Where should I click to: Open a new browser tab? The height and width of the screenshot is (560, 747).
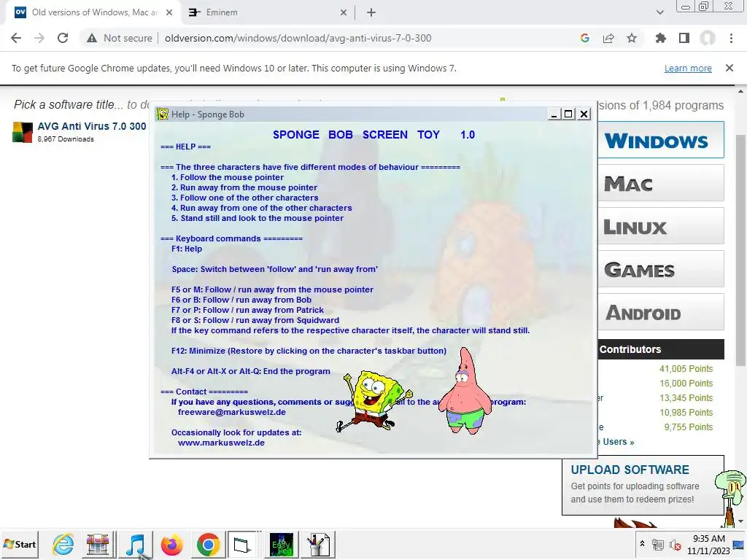point(371,12)
